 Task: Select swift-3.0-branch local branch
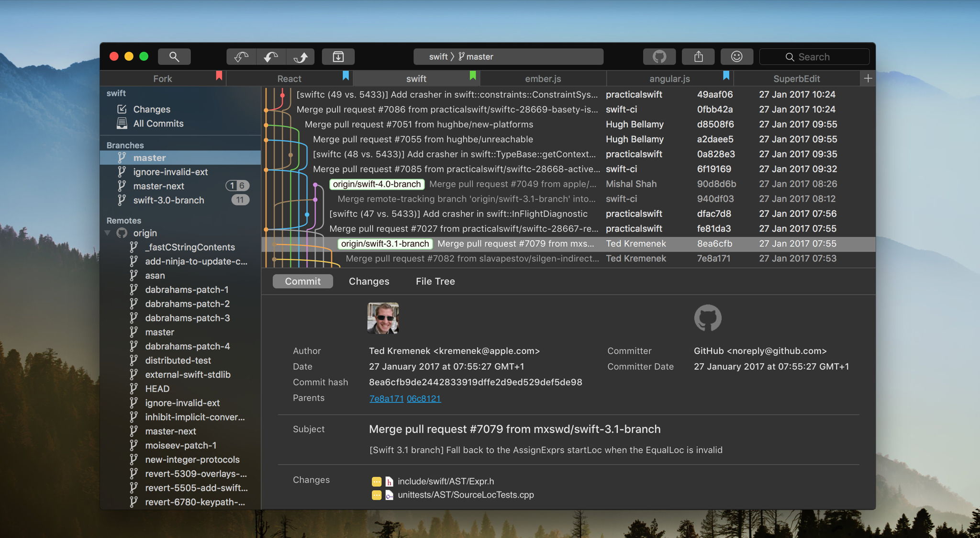pos(180,200)
